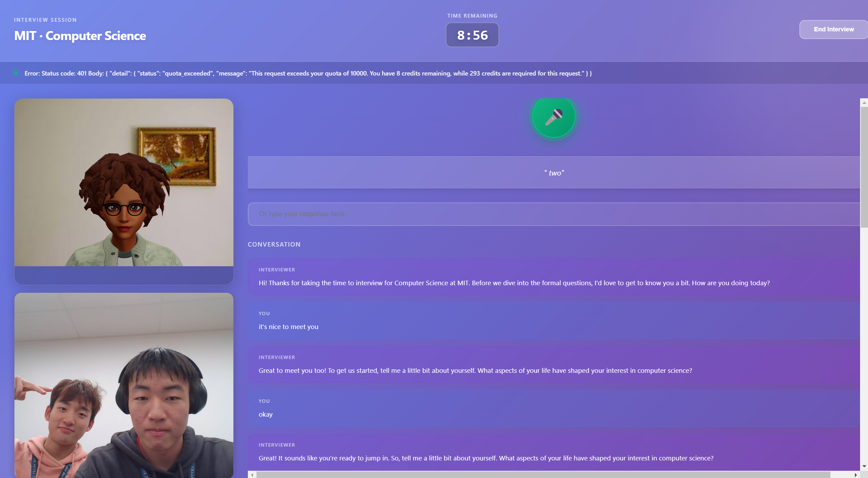The image size is (868, 478).
Task: Click the vertical scrollbar down arrow
Action: [x=864, y=466]
